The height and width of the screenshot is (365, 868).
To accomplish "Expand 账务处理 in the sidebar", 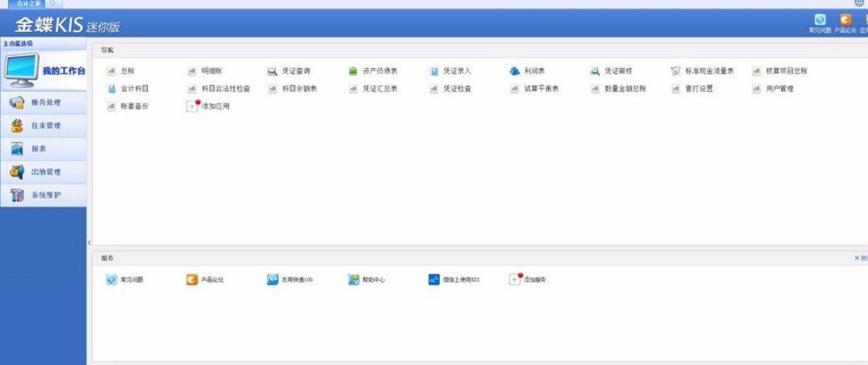I will click(44, 103).
